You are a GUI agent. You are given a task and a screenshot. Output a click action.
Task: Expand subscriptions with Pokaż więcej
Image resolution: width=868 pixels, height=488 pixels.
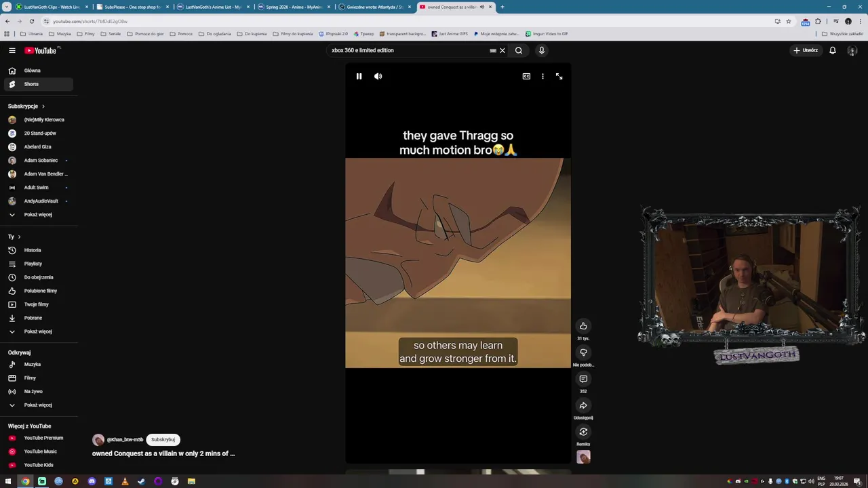[38, 215]
